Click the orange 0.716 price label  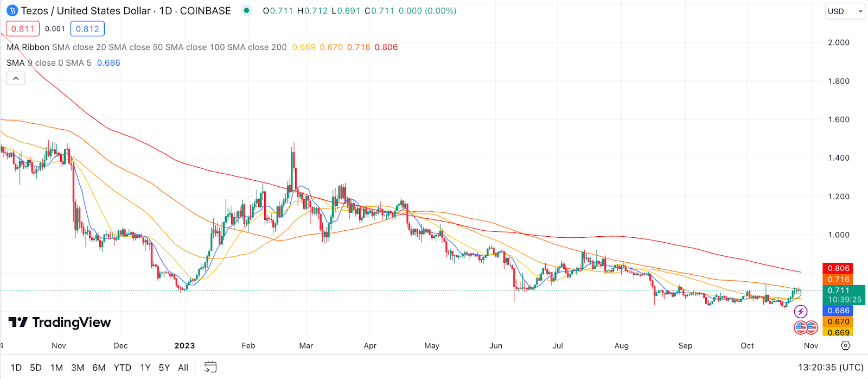[x=838, y=280]
